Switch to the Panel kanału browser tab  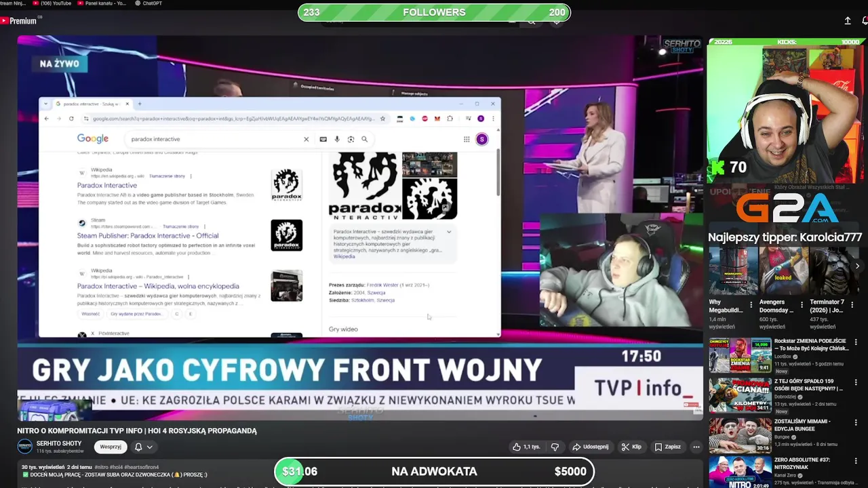(102, 3)
